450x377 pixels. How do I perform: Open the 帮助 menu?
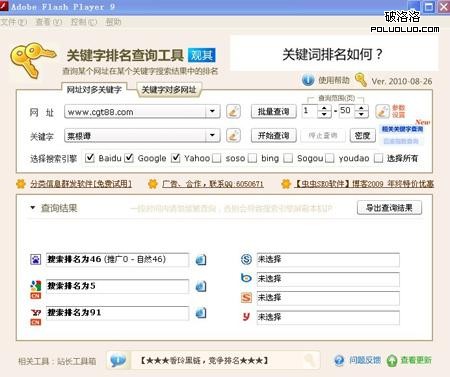(113, 22)
